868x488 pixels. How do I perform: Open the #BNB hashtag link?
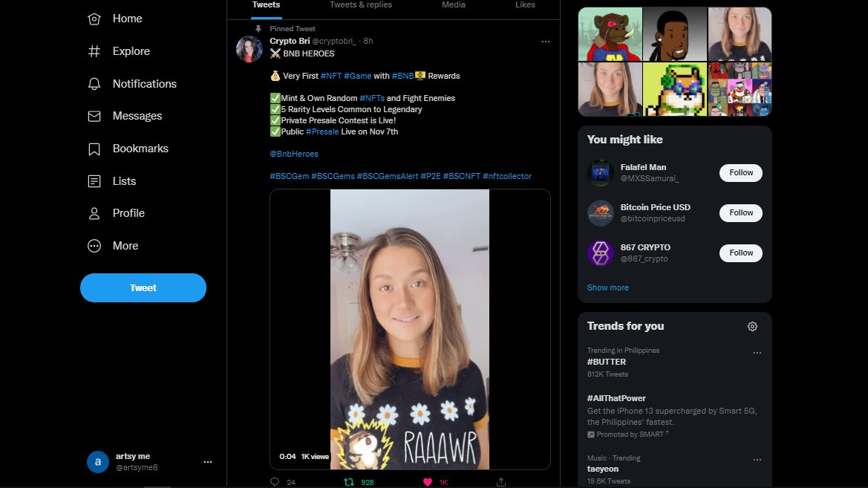(x=402, y=76)
